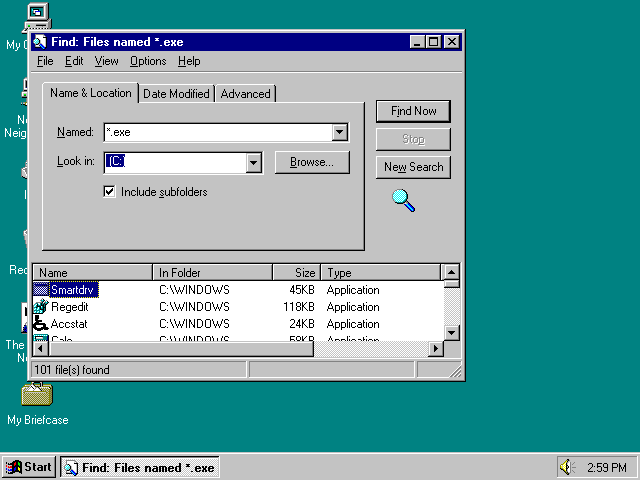Screen dimensions: 640x480
Task: Click the horizontal scroll left arrow
Action: tap(40, 349)
